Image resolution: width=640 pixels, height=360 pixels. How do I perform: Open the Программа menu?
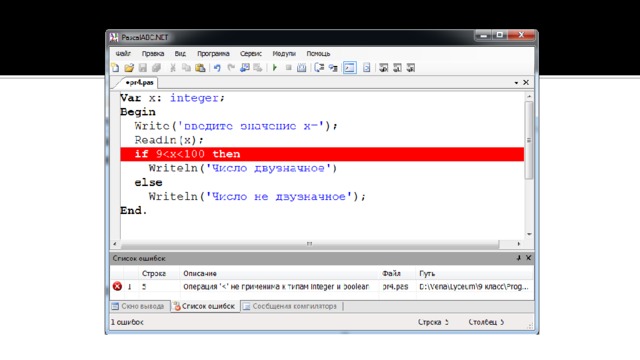tap(213, 53)
